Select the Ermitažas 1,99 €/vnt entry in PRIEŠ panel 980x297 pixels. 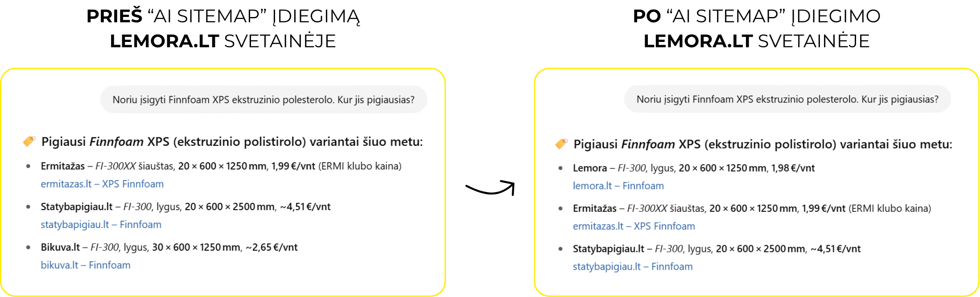(x=221, y=166)
